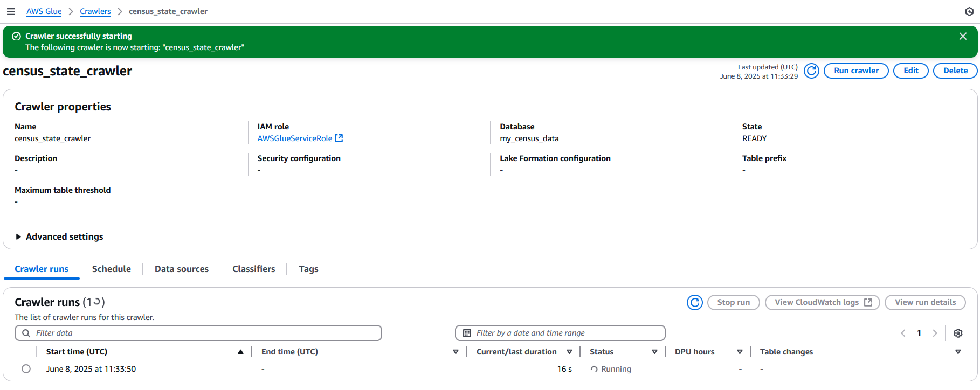Click the Delete button
The height and width of the screenshot is (390, 980).
[x=955, y=71]
